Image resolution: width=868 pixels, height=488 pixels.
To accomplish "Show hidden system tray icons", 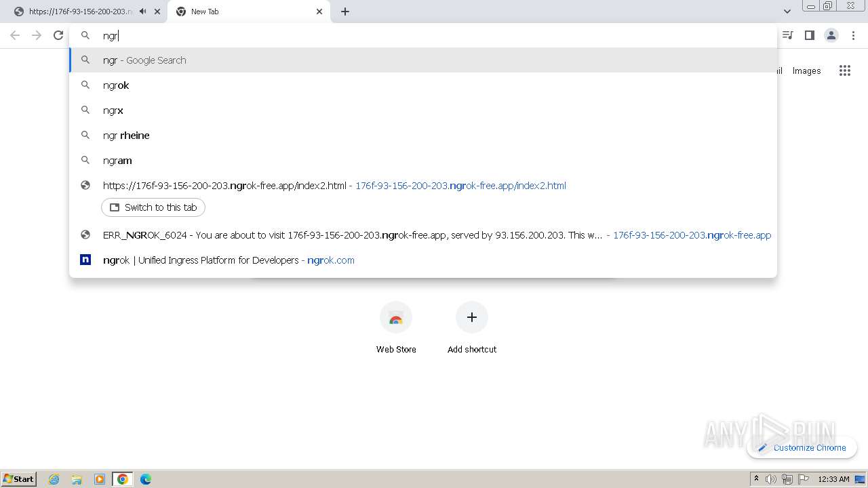I will point(756,479).
